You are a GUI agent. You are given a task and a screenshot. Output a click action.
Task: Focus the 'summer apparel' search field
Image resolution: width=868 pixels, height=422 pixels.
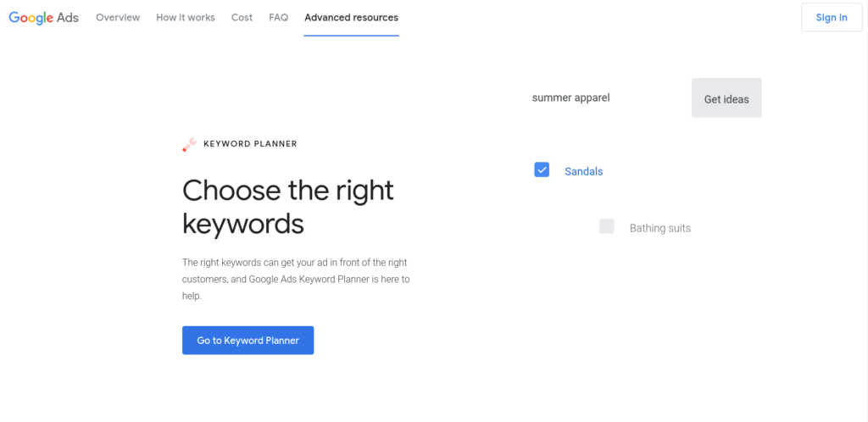point(593,97)
